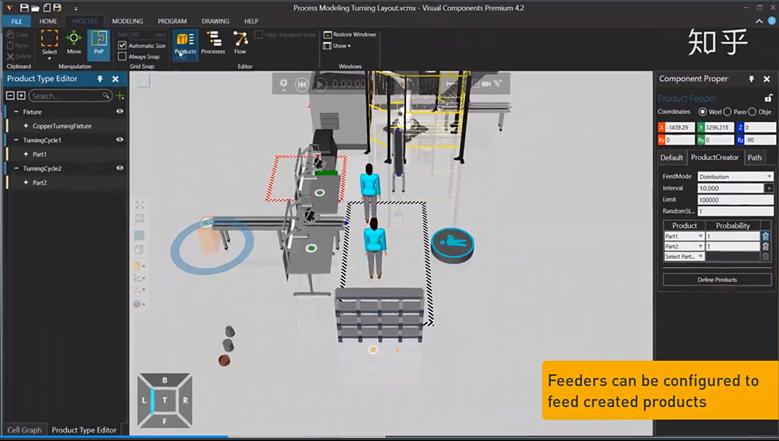Activate the Move manipulation tool

(x=74, y=42)
